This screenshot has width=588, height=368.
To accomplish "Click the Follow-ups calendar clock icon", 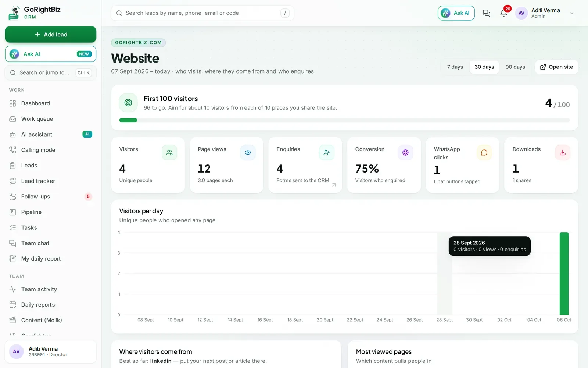I will pyautogui.click(x=12, y=197).
